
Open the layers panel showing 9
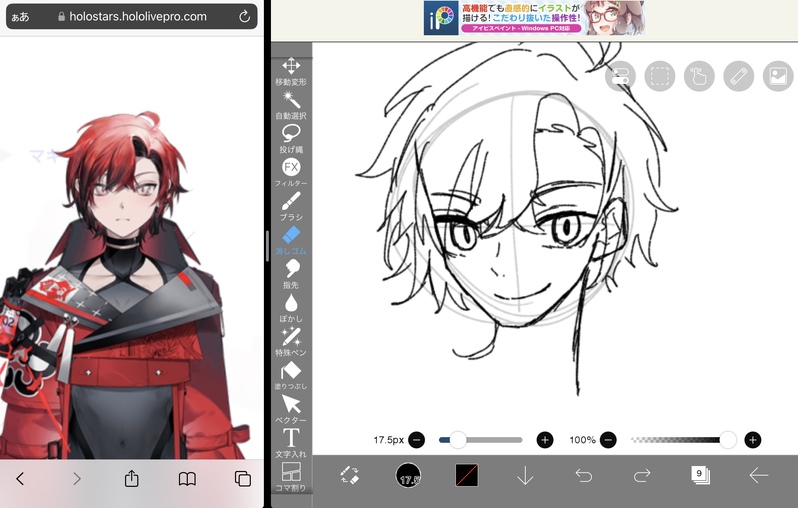pos(700,475)
